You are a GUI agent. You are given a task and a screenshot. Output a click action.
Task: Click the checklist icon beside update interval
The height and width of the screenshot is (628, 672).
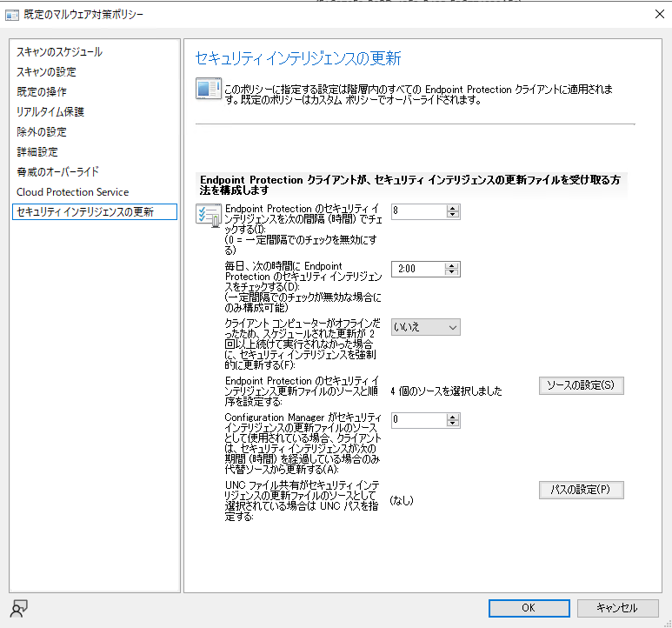pyautogui.click(x=209, y=216)
